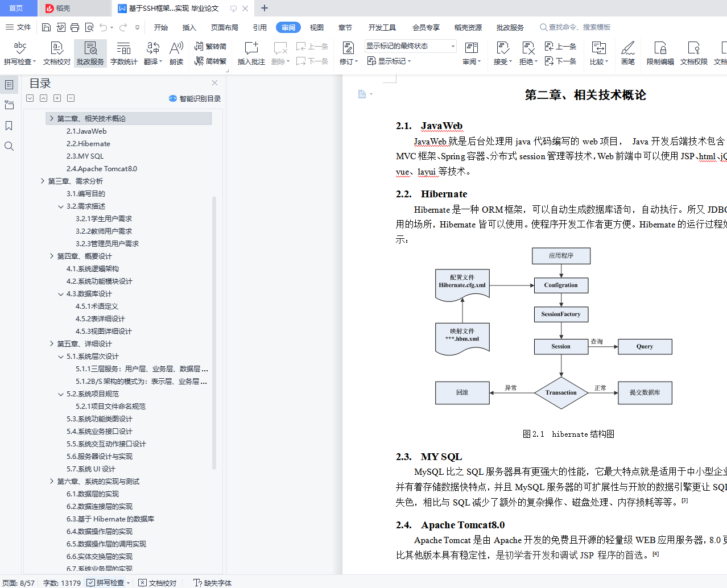Click the page options icon beside the document
Viewport: 727px width, 588px height.
[365, 94]
